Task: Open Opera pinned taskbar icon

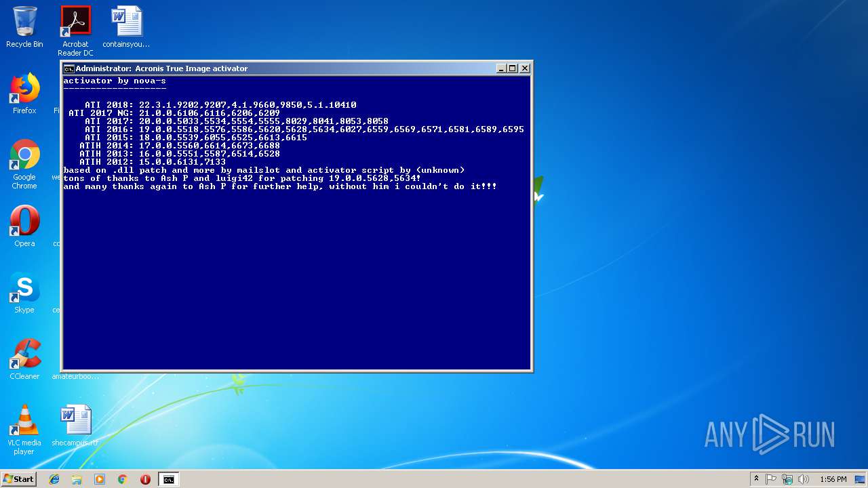Action: pos(145,479)
